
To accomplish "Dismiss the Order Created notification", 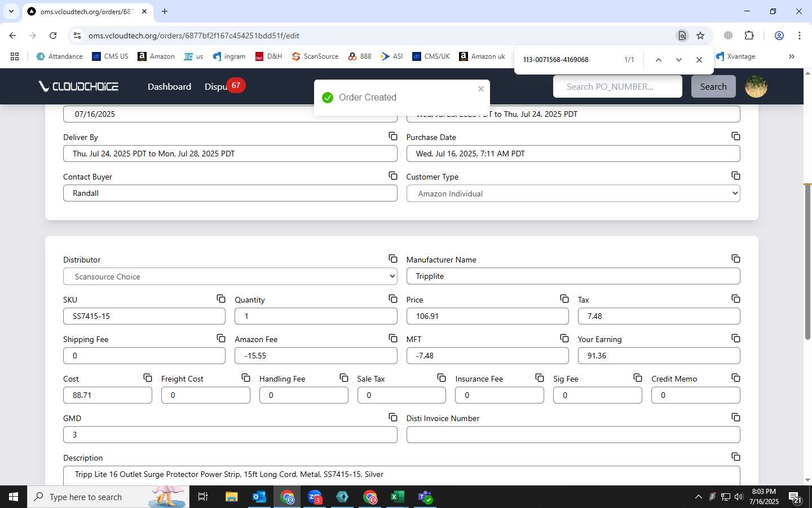I will point(481,89).
